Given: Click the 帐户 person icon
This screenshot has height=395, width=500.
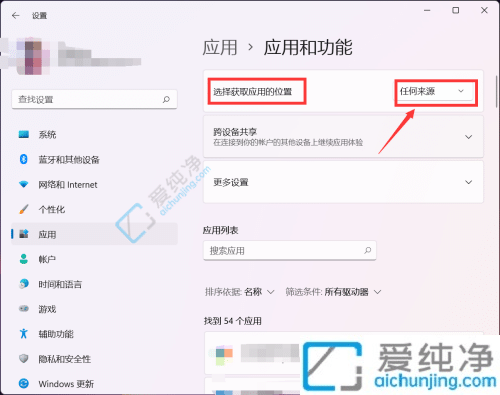Looking at the screenshot, I should (24, 259).
